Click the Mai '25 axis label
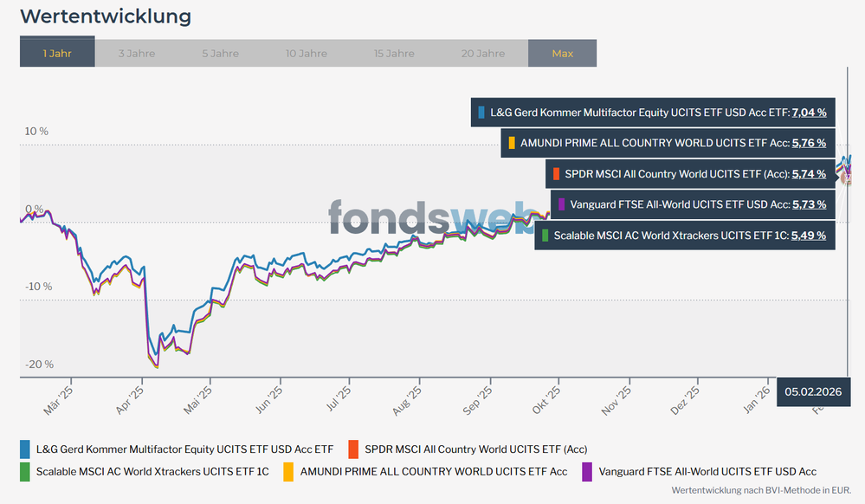Screen dimensions: 865x504 coord(197,401)
